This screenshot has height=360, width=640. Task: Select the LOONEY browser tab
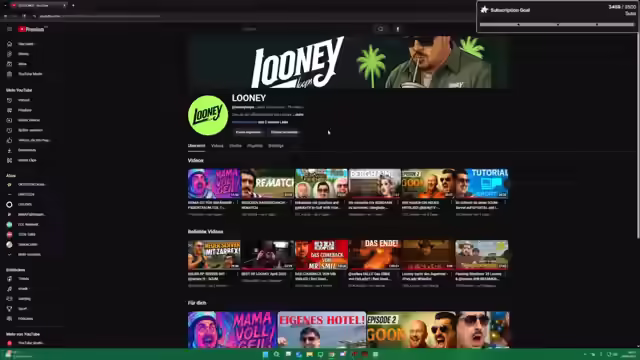coord(38,5)
